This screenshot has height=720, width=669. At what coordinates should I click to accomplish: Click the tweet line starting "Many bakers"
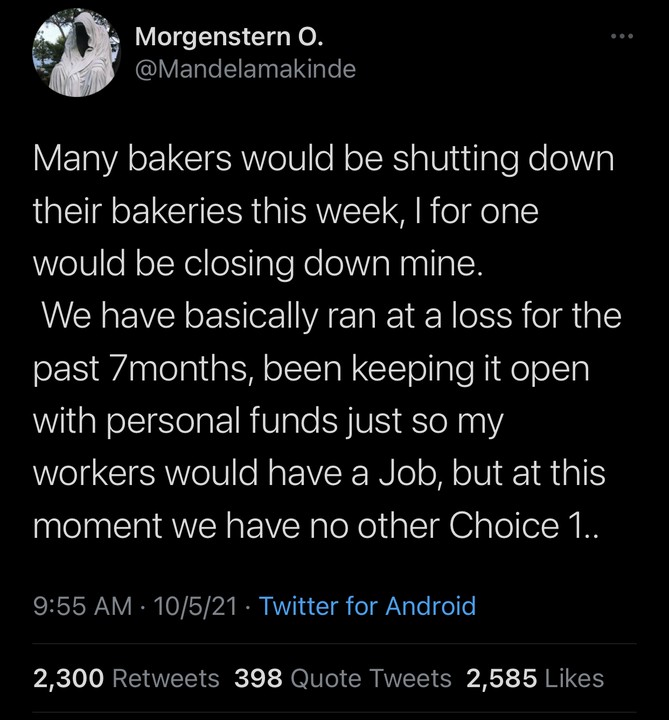click(322, 160)
